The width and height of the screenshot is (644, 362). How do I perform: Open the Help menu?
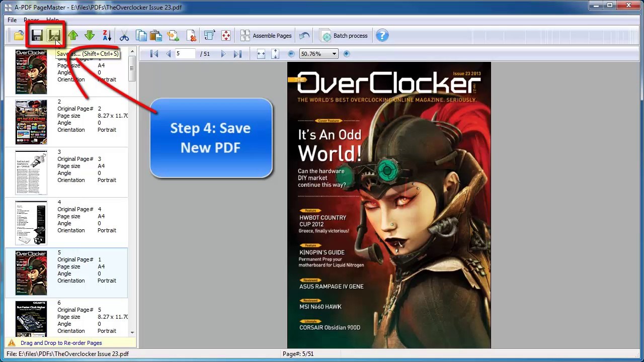[52, 20]
